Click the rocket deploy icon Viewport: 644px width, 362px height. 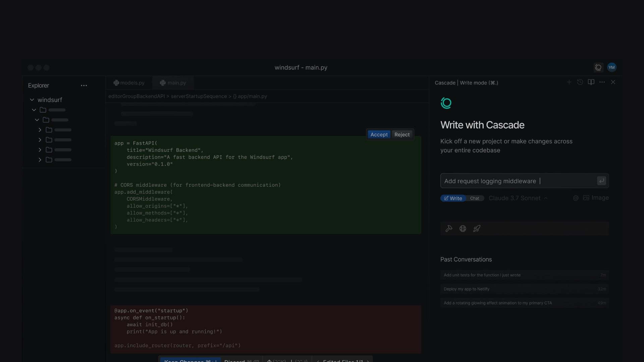477,229
